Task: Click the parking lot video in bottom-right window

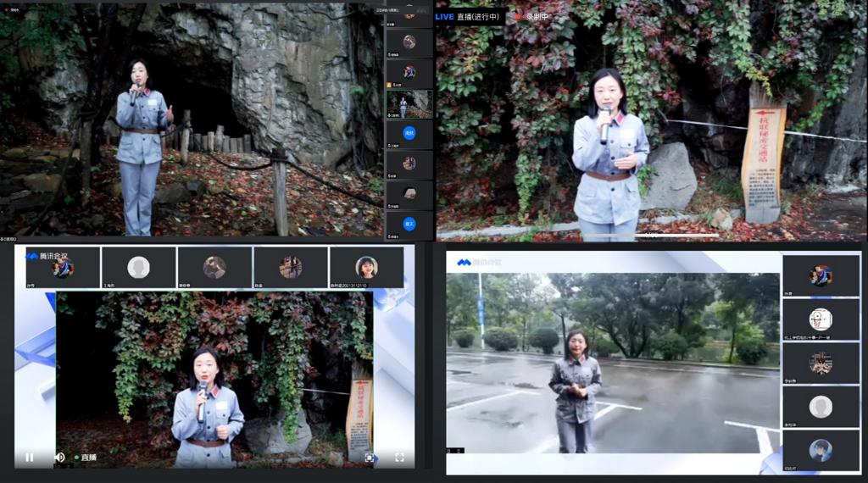Action: pyautogui.click(x=612, y=364)
